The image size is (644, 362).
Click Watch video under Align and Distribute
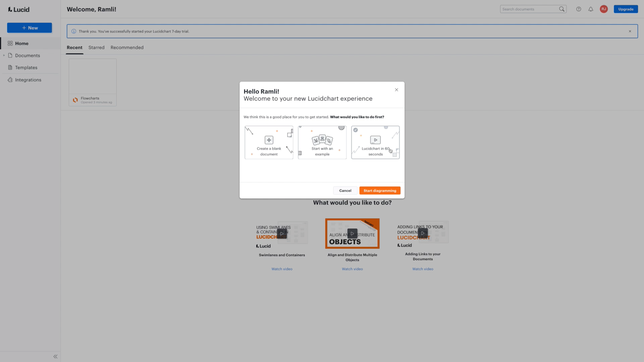pyautogui.click(x=352, y=269)
